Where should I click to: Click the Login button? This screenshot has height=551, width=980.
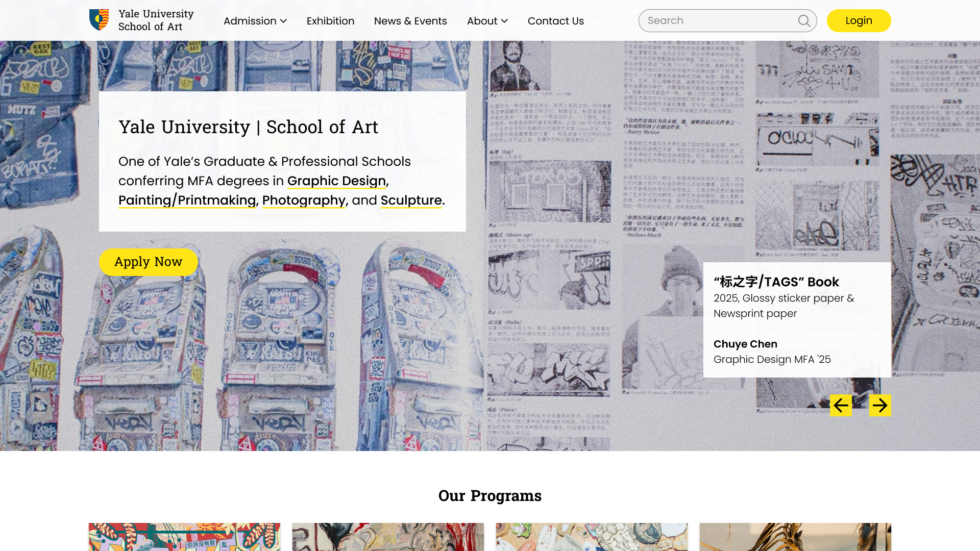(x=859, y=20)
